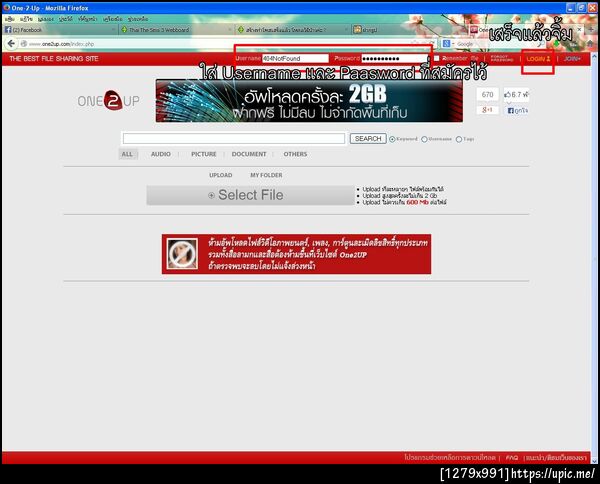This screenshot has height=484, width=600.
Task: Click the 2GB upload promotional banner
Action: [309, 101]
